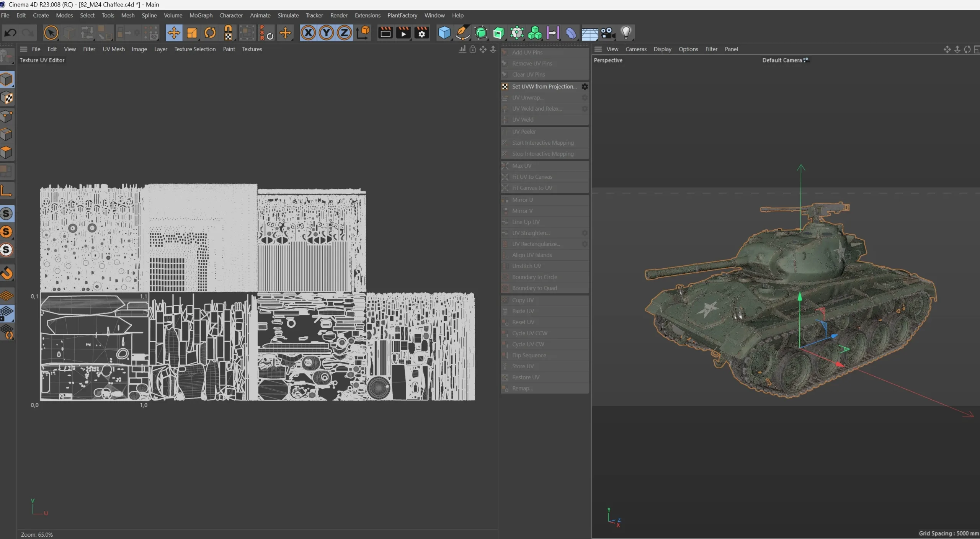This screenshot has height=539, width=980.
Task: Toggle X axis lock
Action: coord(308,33)
